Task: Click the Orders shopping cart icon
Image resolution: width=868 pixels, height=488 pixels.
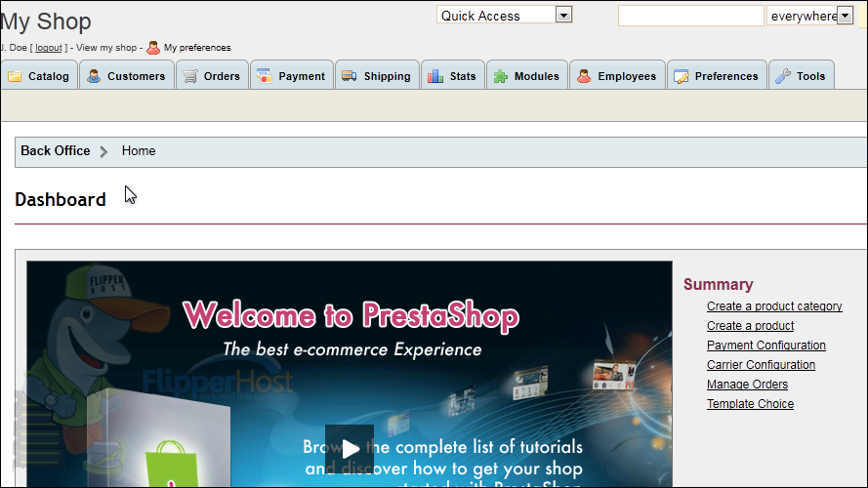Action: (190, 76)
